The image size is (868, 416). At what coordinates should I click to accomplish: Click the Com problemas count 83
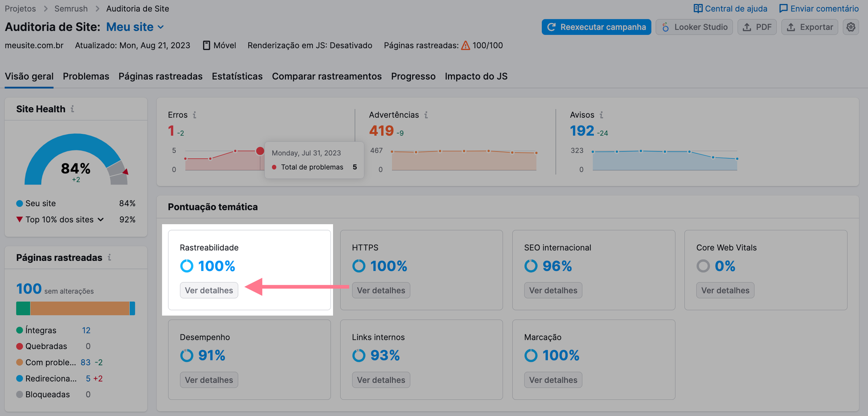pos(86,362)
